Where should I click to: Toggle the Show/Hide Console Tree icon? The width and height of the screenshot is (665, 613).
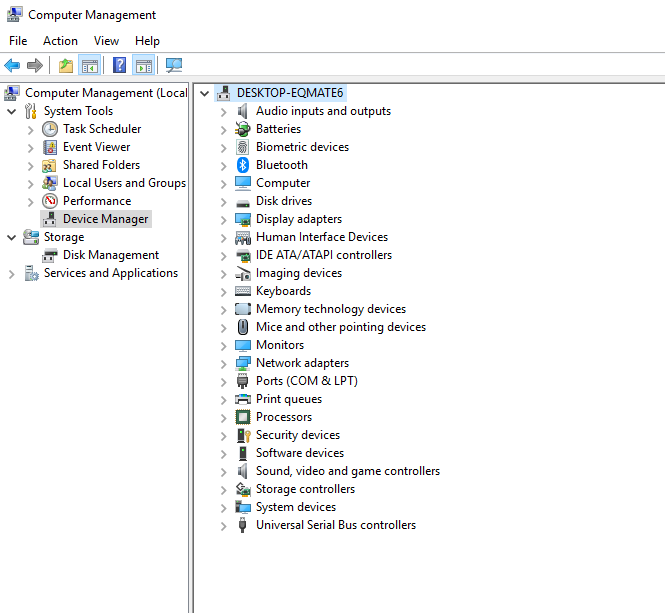[x=90, y=66]
